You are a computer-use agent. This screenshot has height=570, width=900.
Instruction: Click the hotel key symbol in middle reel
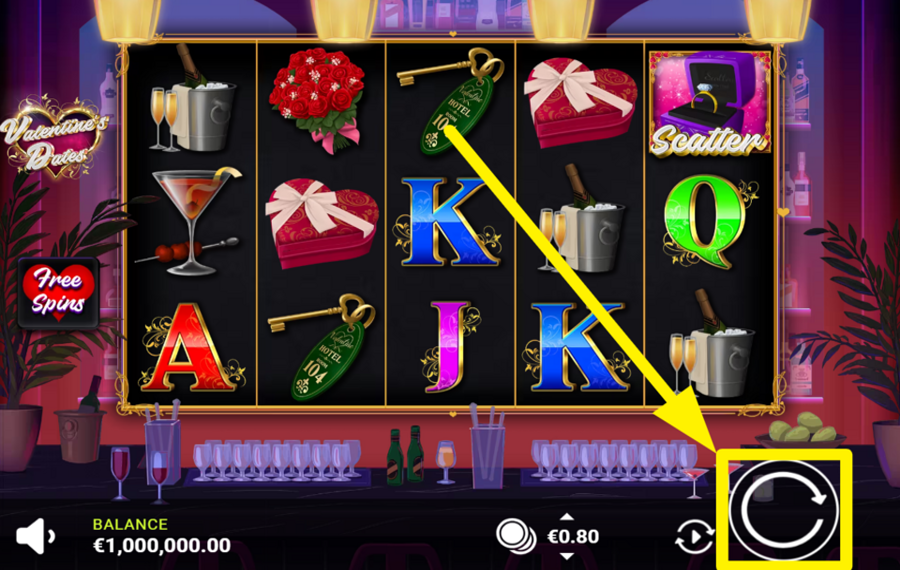click(x=450, y=100)
